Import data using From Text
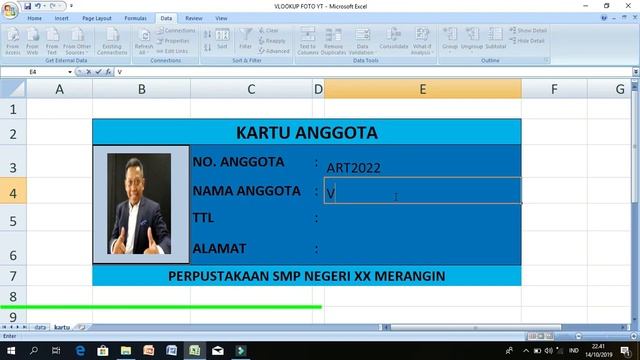The width and height of the screenshot is (640, 360). pyautogui.click(x=52, y=41)
